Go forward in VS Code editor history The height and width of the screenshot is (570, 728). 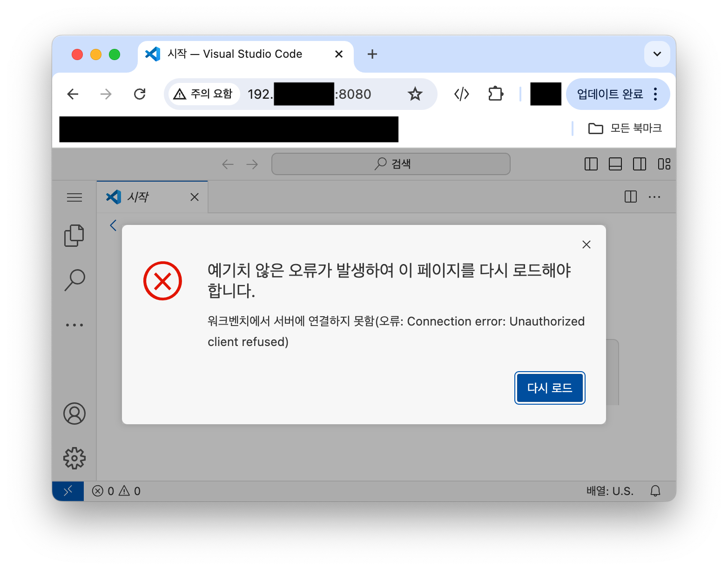[x=252, y=164]
